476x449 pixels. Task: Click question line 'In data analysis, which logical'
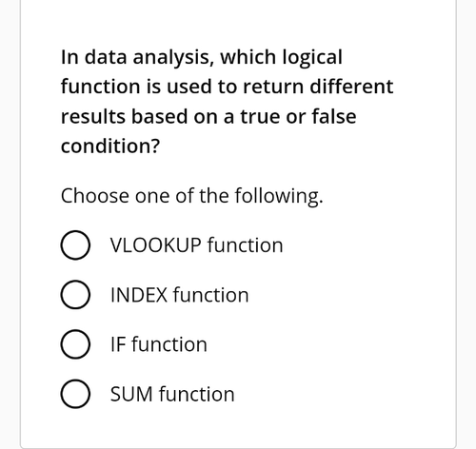tap(202, 57)
